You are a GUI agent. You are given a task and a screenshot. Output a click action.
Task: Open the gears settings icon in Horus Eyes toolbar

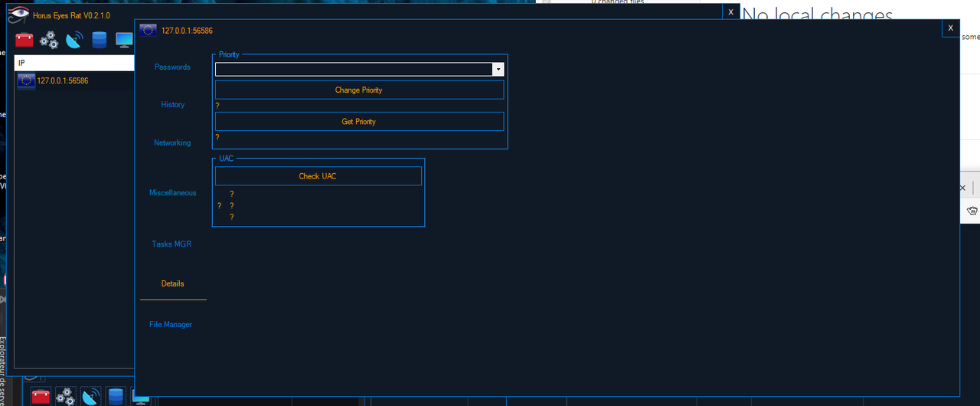(49, 40)
